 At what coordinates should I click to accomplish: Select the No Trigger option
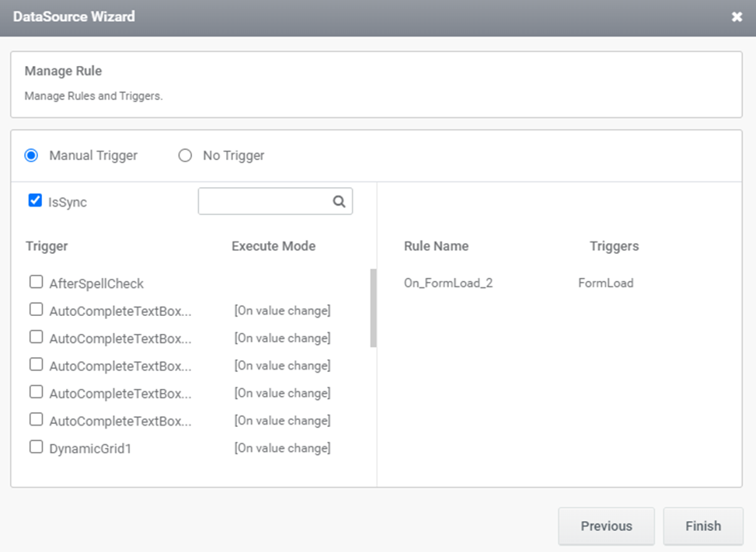point(185,155)
